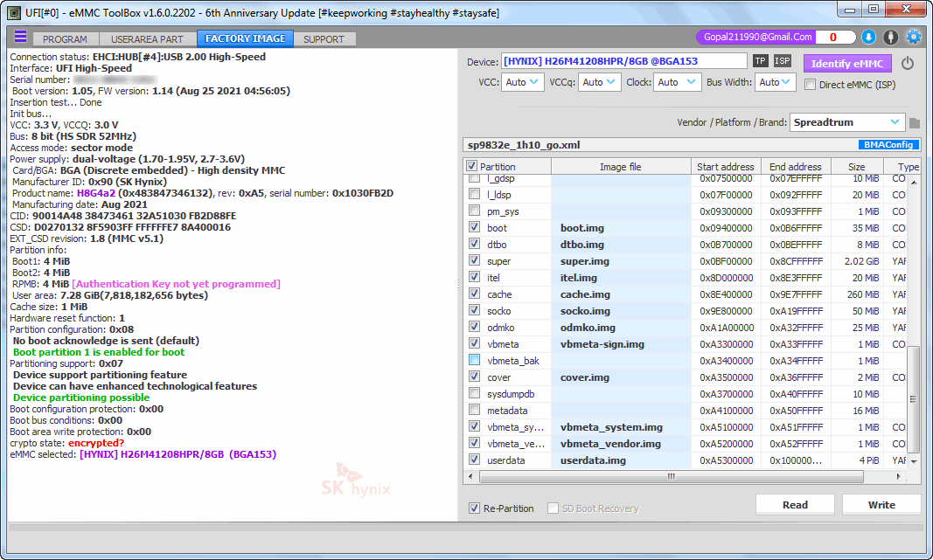Click the Gopal211990@Gmail.Com account badge

757,37
